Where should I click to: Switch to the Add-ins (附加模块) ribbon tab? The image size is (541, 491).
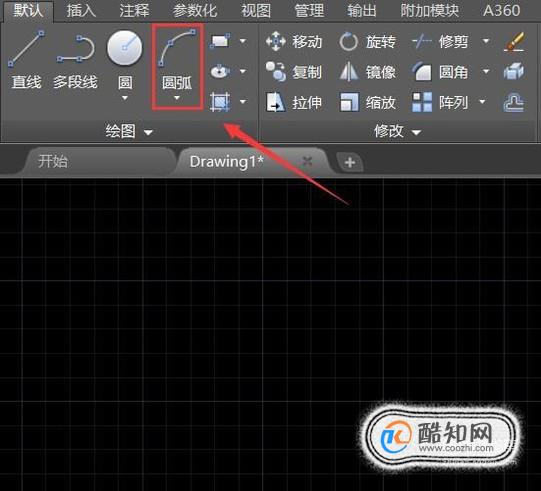430,10
